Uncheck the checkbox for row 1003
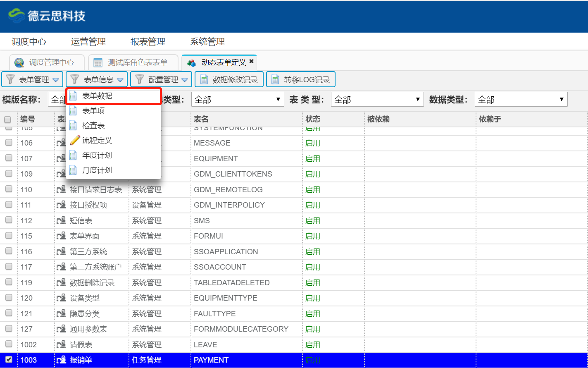The image size is (588, 368). [x=9, y=360]
